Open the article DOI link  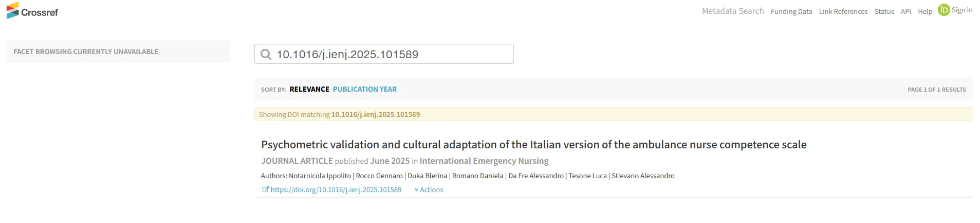[336, 190]
